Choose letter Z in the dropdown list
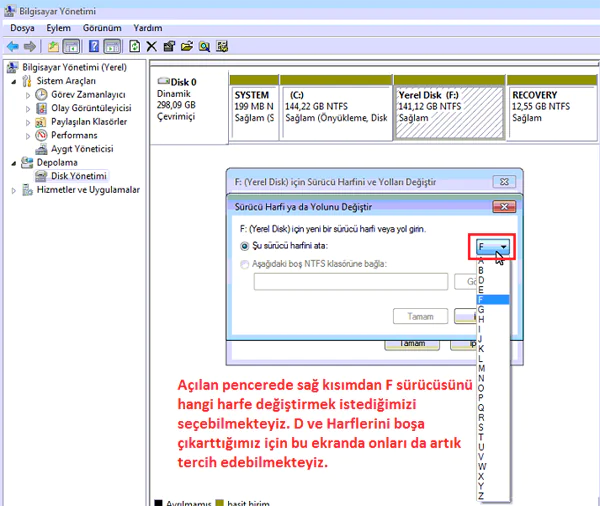The height and width of the screenshot is (506, 600). click(493, 496)
